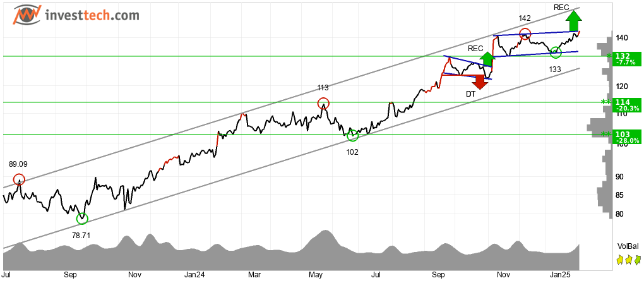Click the green REC arrow near October
This screenshot has height=283, width=644.
point(487,60)
